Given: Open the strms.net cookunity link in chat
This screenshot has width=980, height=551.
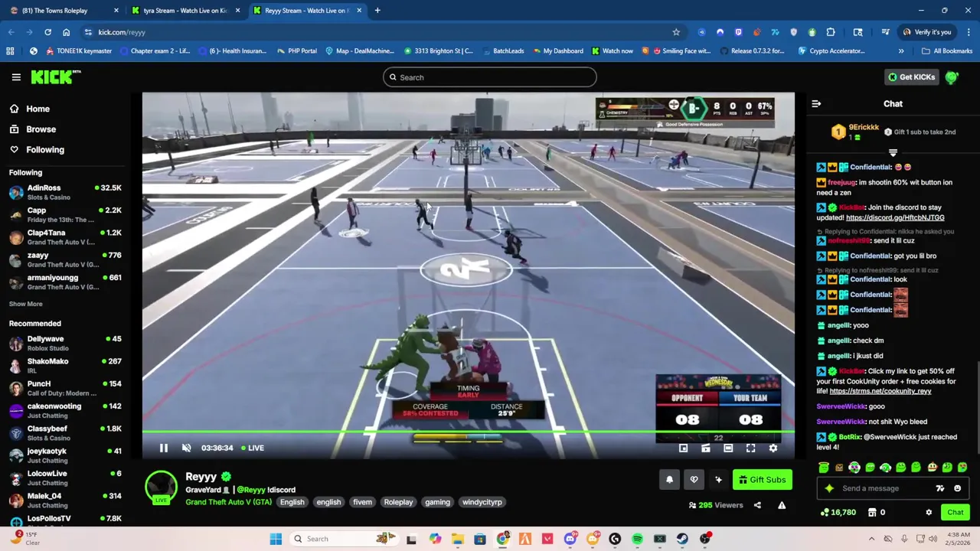Looking at the screenshot, I should [880, 392].
